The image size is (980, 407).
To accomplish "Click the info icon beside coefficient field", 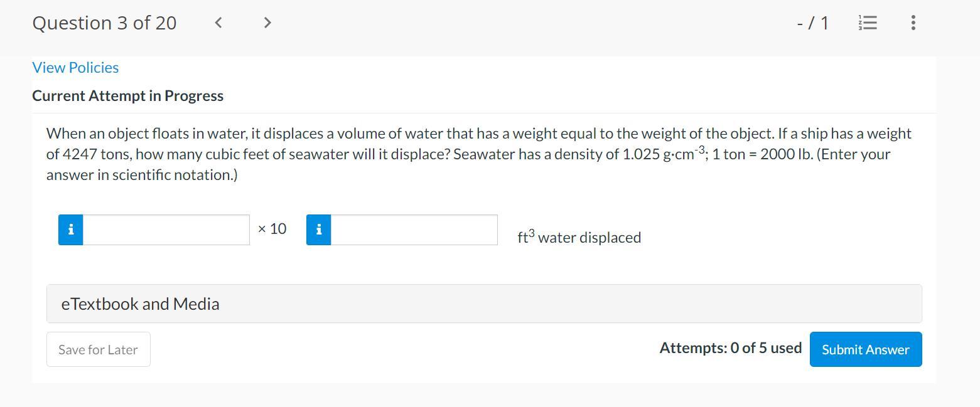I will pyautogui.click(x=71, y=230).
